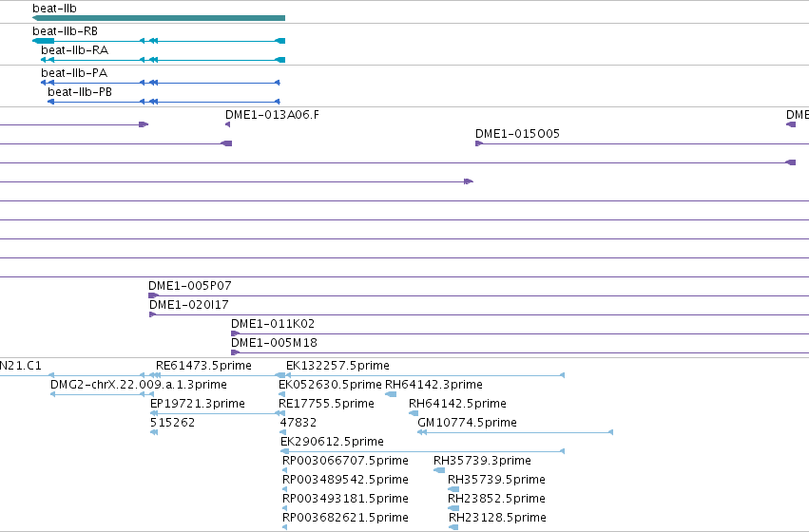Click the DME1-015O05 feature start arrow
809x532 pixels.
click(479, 143)
